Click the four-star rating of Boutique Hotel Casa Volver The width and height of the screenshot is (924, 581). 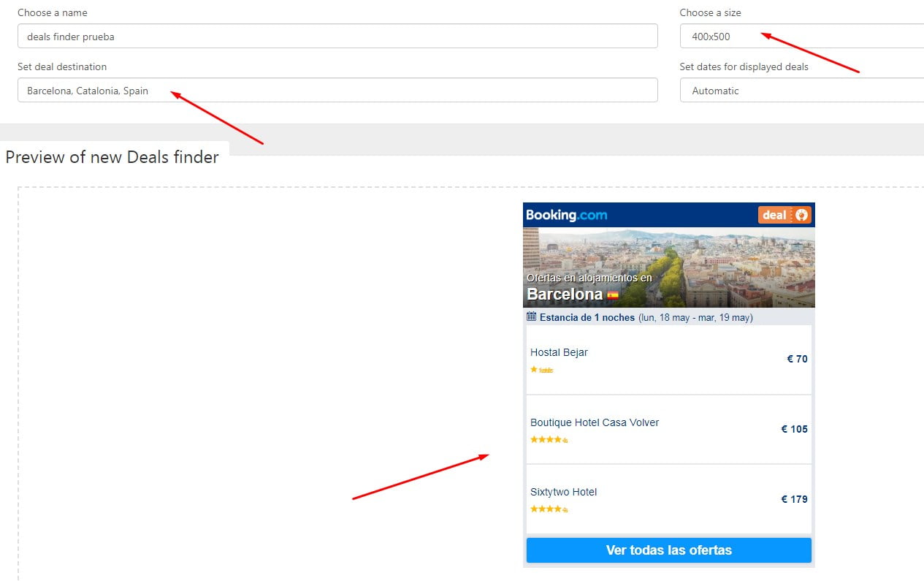tap(549, 439)
